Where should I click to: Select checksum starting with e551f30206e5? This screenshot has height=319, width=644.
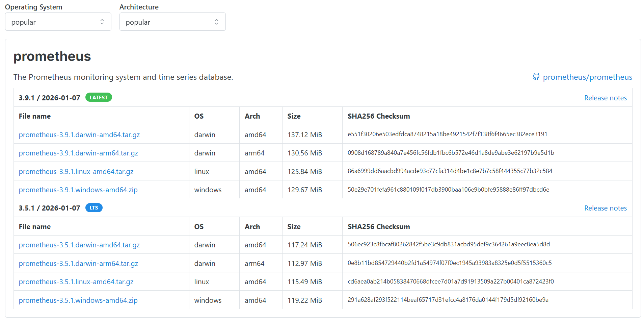tap(448, 134)
